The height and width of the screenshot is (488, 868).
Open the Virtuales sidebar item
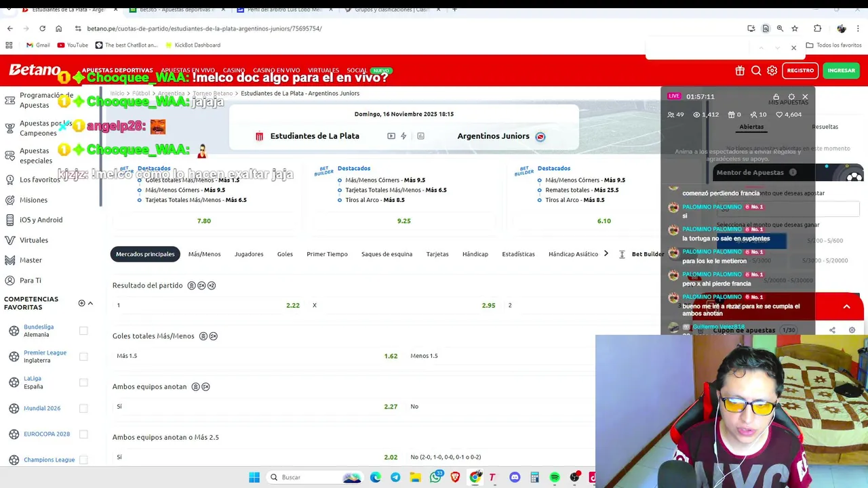coord(26,240)
